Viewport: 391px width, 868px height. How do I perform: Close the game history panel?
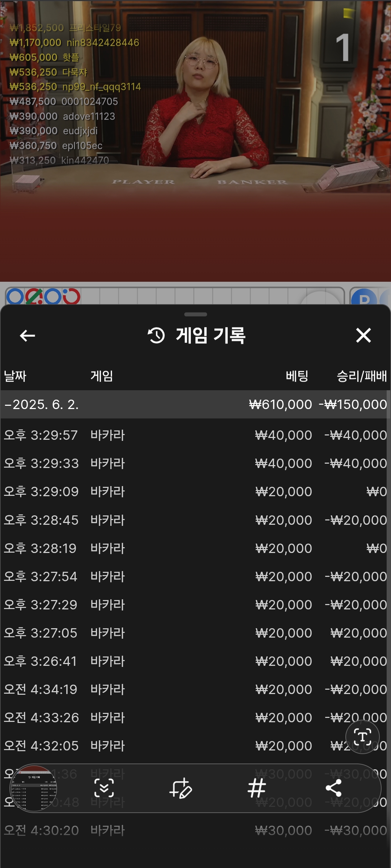[x=363, y=335]
